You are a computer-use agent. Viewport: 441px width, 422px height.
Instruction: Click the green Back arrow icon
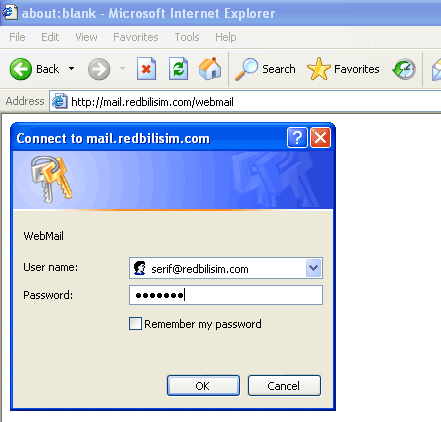tap(21, 69)
